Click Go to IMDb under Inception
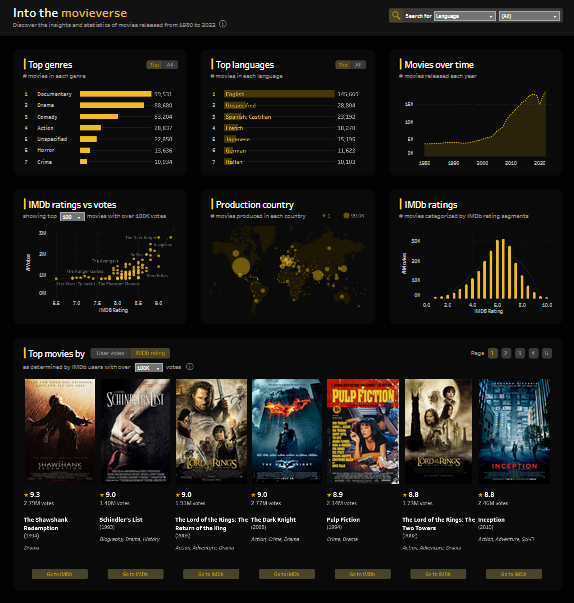Image resolution: width=574 pixels, height=603 pixels. [514, 574]
